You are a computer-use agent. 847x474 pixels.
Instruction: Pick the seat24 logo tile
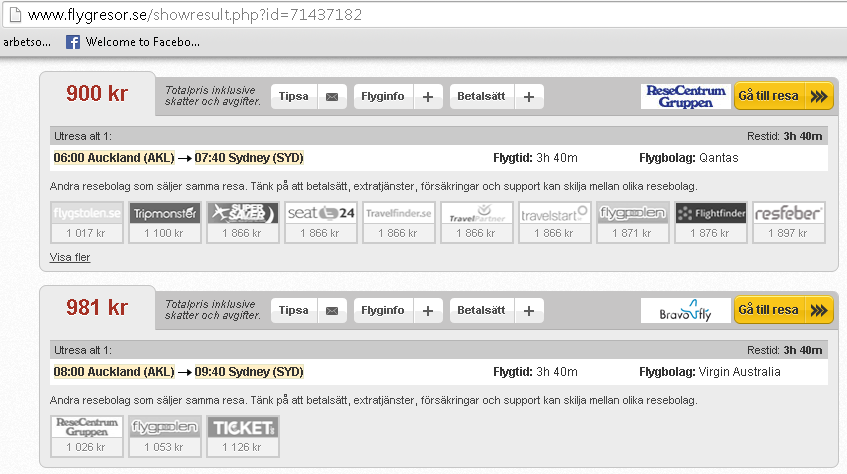[x=320, y=213]
